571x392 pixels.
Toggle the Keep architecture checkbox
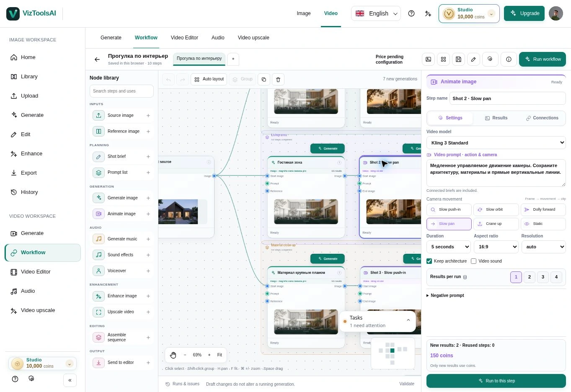(x=429, y=261)
